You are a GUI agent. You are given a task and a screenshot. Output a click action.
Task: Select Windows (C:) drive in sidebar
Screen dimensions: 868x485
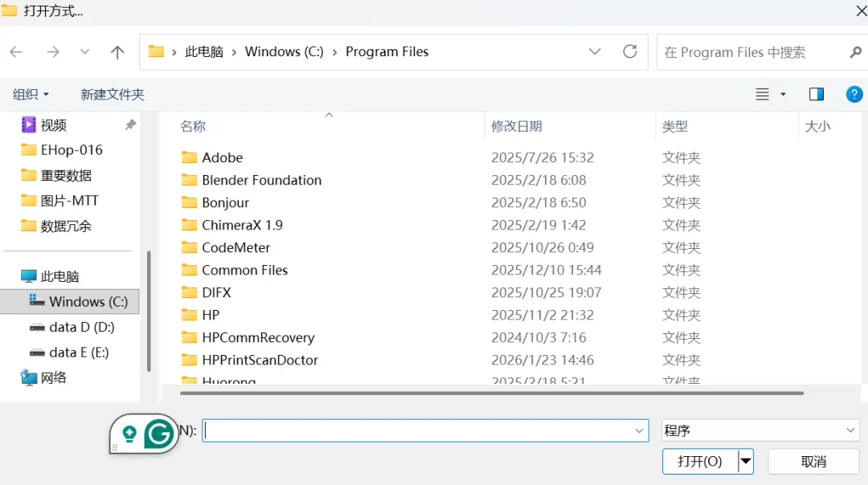[x=70, y=301]
